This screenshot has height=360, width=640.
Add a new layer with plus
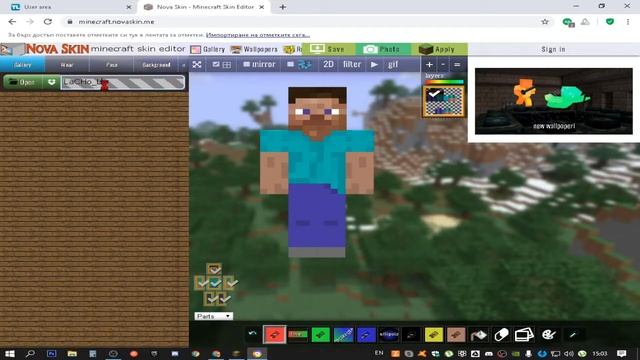pos(429,64)
